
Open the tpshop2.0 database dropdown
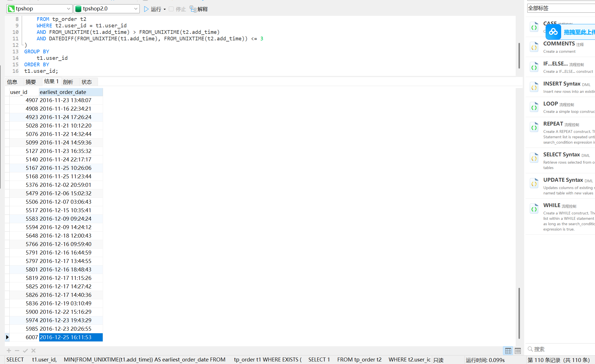(x=136, y=9)
